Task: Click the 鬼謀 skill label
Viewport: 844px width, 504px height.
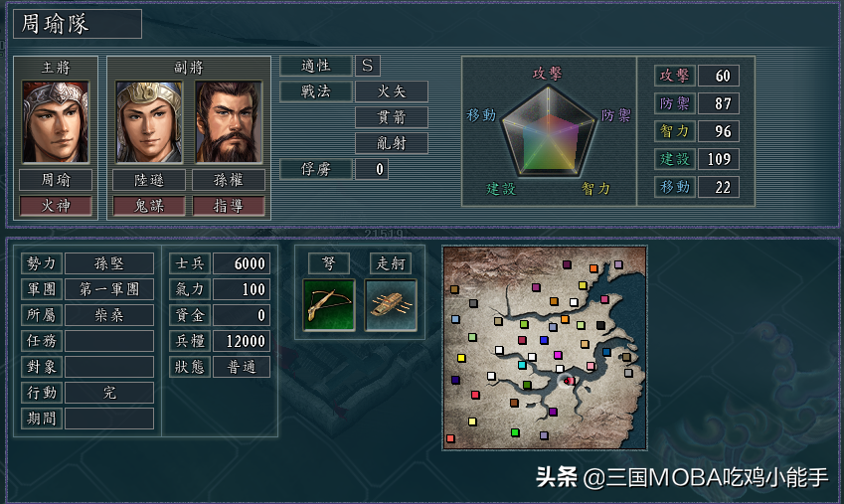Action: pyautogui.click(x=149, y=206)
